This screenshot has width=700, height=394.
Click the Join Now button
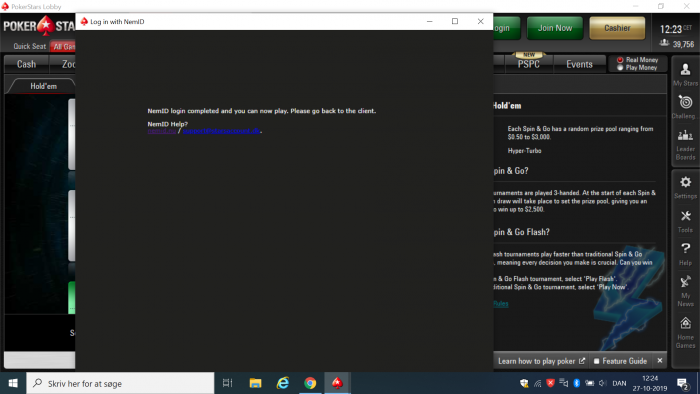pyautogui.click(x=555, y=28)
